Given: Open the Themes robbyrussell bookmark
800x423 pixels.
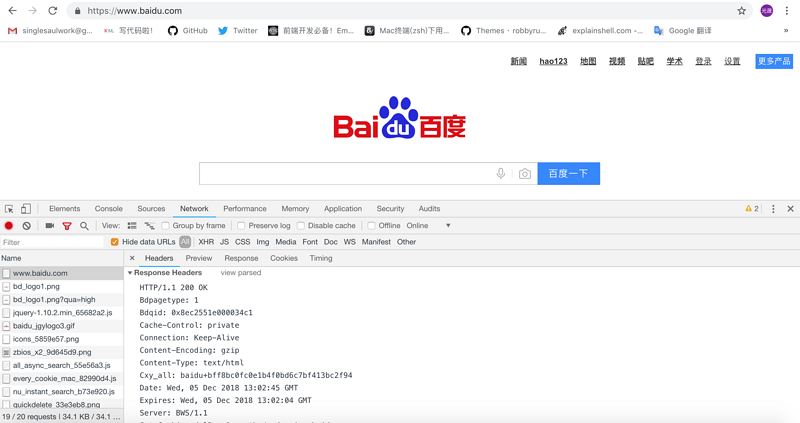Looking at the screenshot, I should point(504,31).
